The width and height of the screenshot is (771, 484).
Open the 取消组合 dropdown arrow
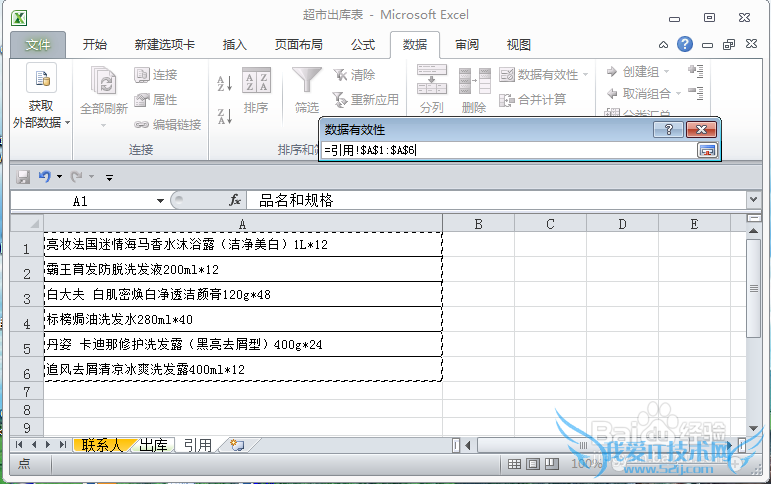tap(679, 93)
